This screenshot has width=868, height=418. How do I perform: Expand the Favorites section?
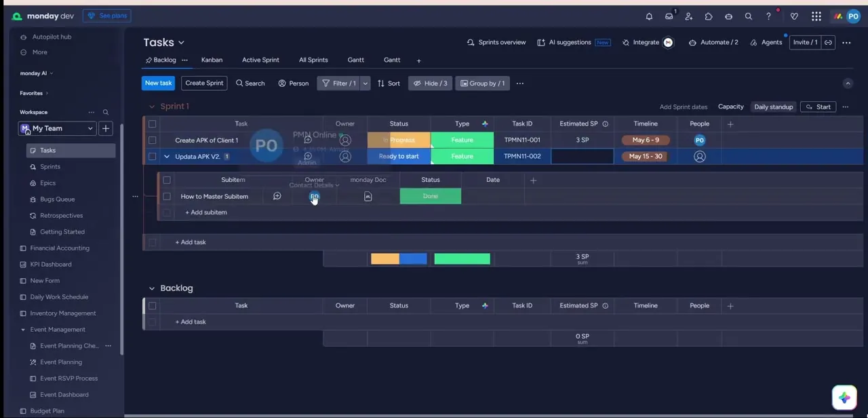click(47, 93)
